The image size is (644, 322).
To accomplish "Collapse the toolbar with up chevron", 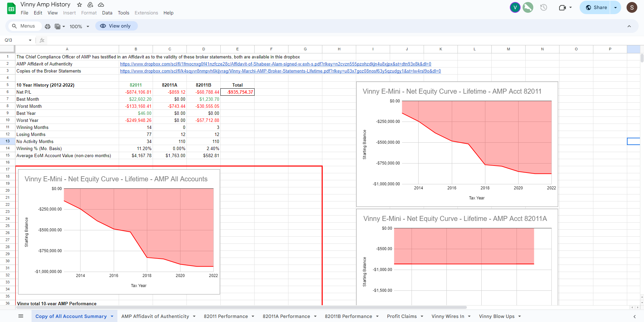I will point(629,26).
